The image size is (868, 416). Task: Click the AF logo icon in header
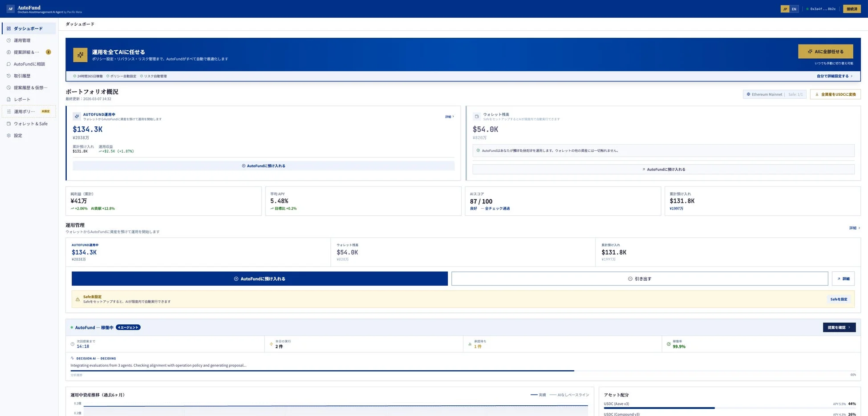(10, 9)
